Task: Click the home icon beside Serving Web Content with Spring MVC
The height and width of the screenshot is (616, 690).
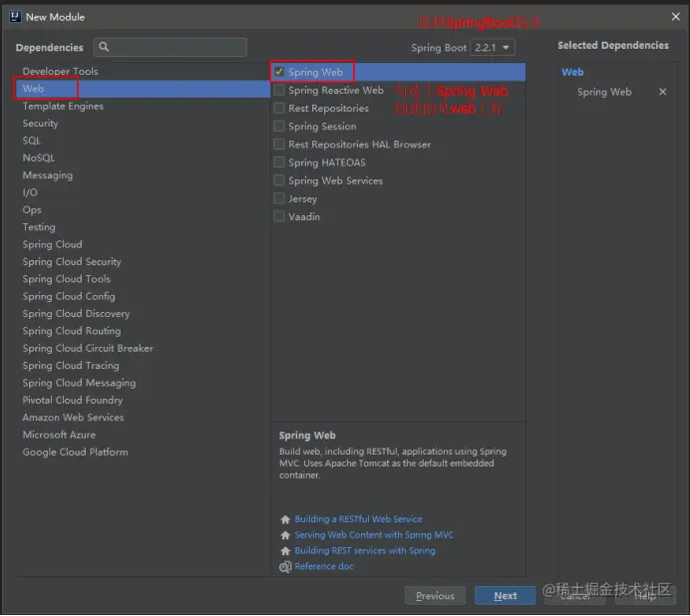Action: (285, 535)
